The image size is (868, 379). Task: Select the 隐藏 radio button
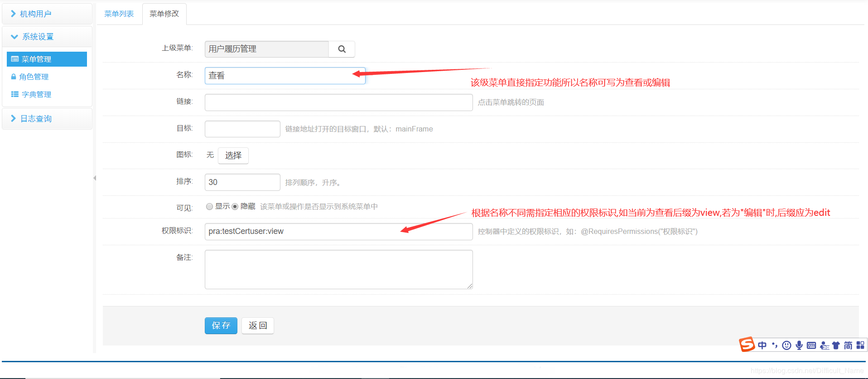pos(235,207)
